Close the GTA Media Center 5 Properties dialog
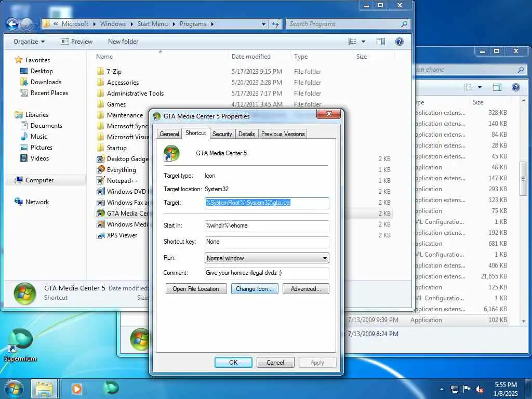 click(328, 114)
